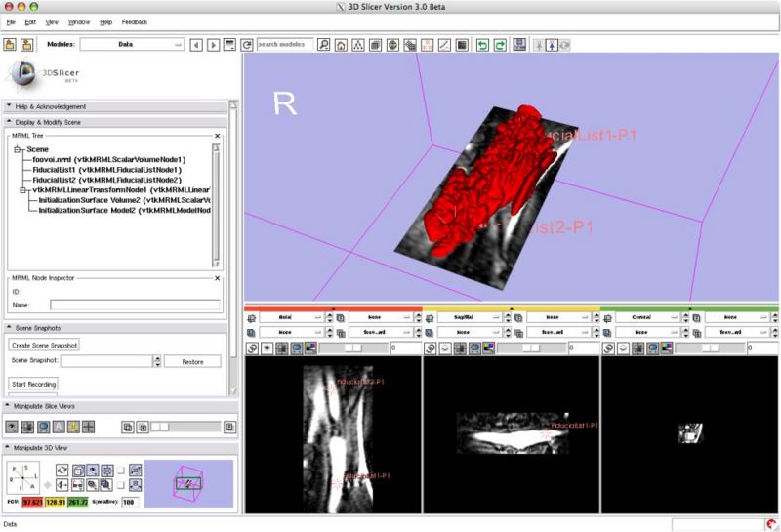Click the save scene icon
Image resolution: width=781 pixels, height=532 pixels.
(x=27, y=44)
